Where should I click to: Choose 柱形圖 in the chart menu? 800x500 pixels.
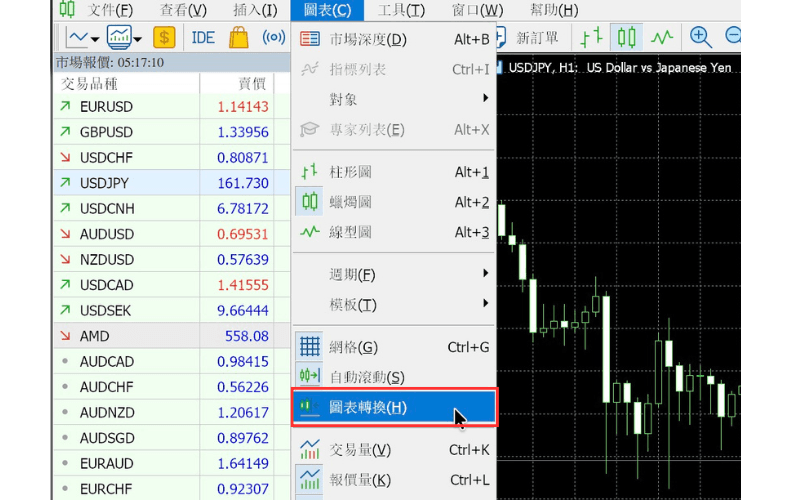pos(394,172)
